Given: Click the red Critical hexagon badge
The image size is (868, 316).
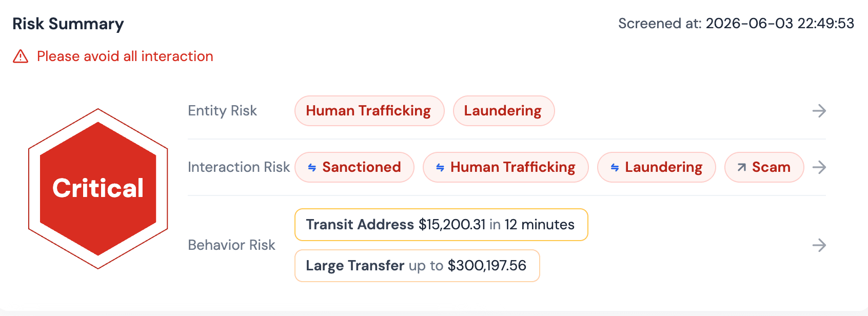Looking at the screenshot, I should click(x=98, y=188).
